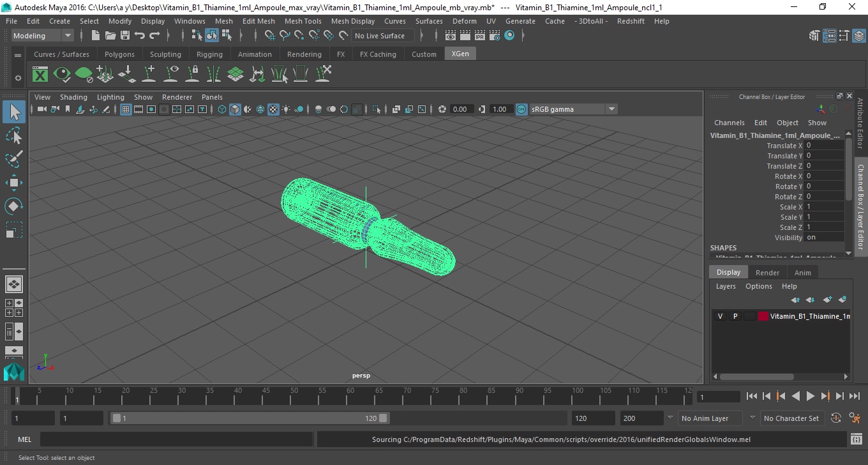Screen dimensions: 868x465
Task: Open the Script Editor icon
Action: pyautogui.click(x=857, y=439)
